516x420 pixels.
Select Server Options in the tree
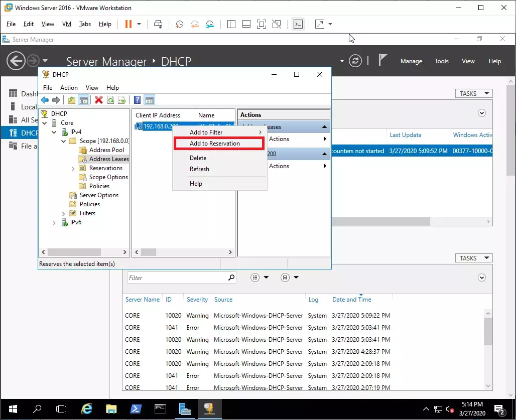click(99, 195)
